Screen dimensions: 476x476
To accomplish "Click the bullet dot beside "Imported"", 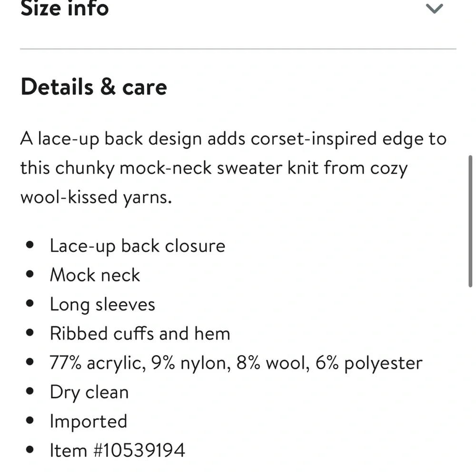I will point(31,421).
